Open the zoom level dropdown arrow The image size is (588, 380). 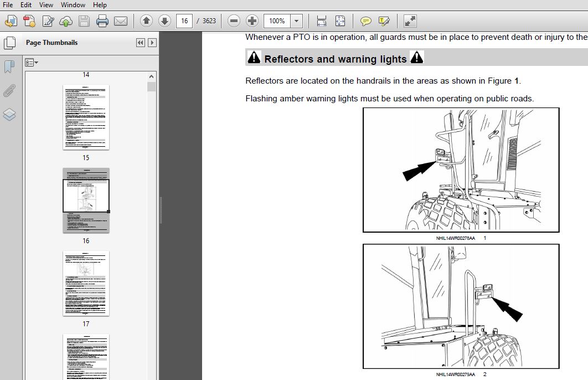296,21
